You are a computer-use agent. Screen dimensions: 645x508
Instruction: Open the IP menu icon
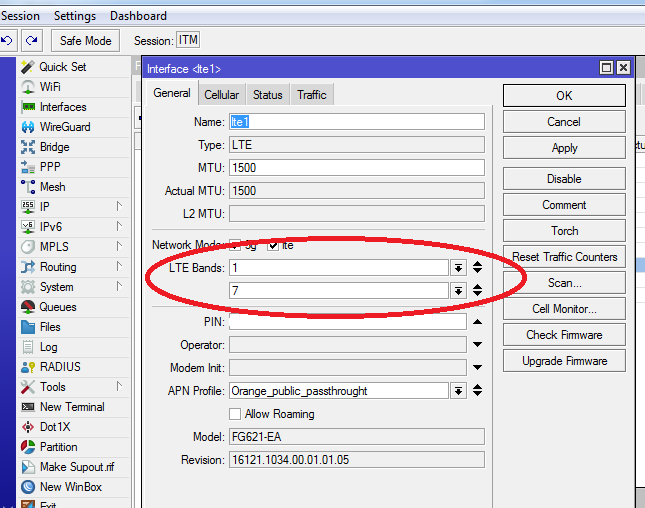(x=28, y=207)
